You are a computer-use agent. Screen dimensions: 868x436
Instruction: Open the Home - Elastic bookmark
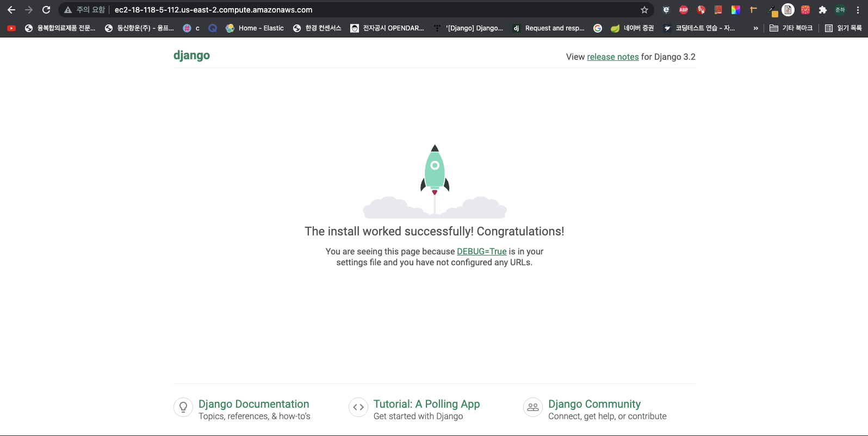click(x=255, y=28)
